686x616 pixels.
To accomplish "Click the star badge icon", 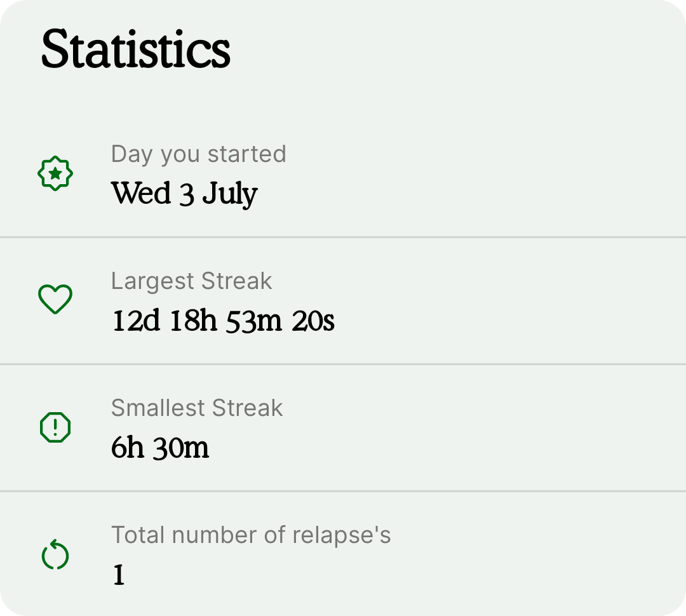I will tap(55, 173).
